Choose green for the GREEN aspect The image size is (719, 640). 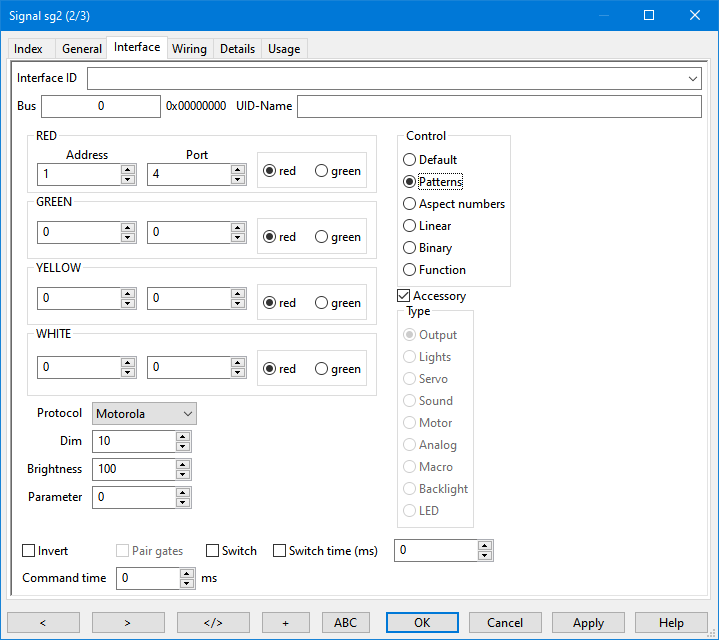322,237
